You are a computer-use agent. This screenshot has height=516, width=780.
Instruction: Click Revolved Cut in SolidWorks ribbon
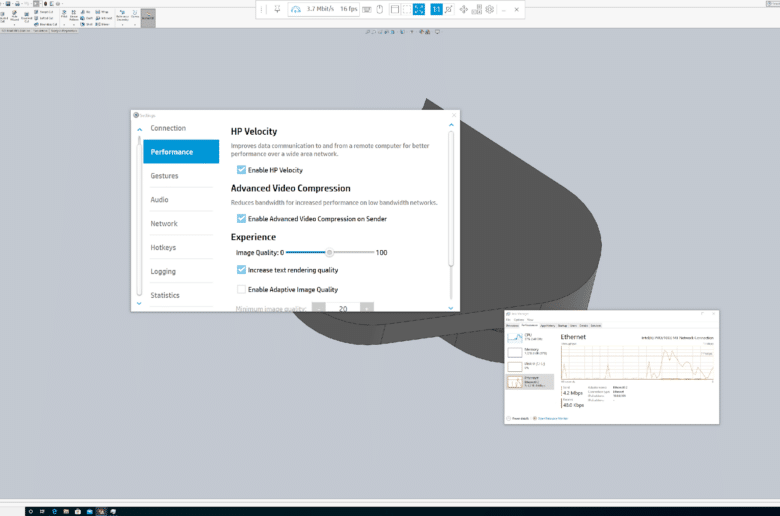(26, 17)
